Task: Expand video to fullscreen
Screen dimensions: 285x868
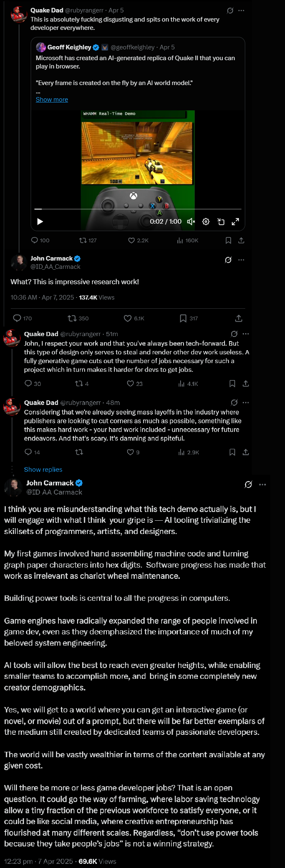Action: (235, 222)
